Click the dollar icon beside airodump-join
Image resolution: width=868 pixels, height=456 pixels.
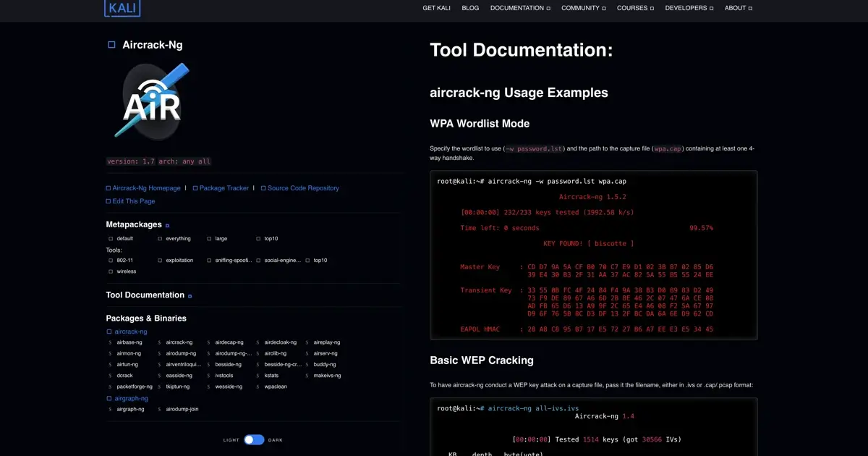(160, 409)
